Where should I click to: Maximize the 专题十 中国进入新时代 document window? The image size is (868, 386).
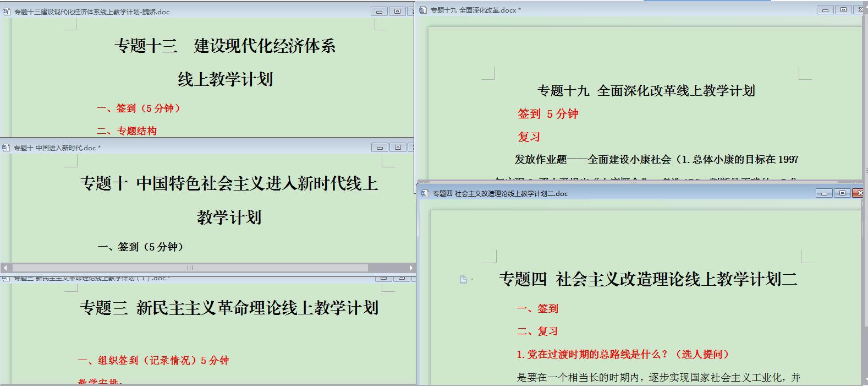(398, 148)
